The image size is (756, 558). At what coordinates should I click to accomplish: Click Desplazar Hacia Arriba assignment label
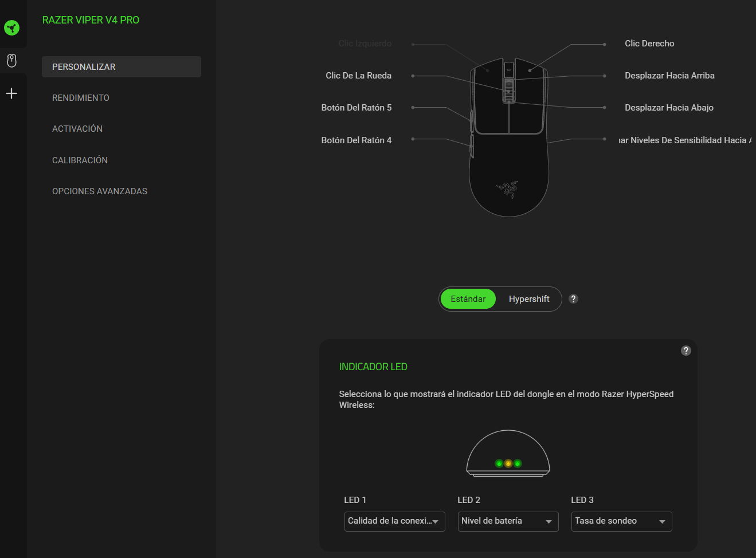click(669, 76)
